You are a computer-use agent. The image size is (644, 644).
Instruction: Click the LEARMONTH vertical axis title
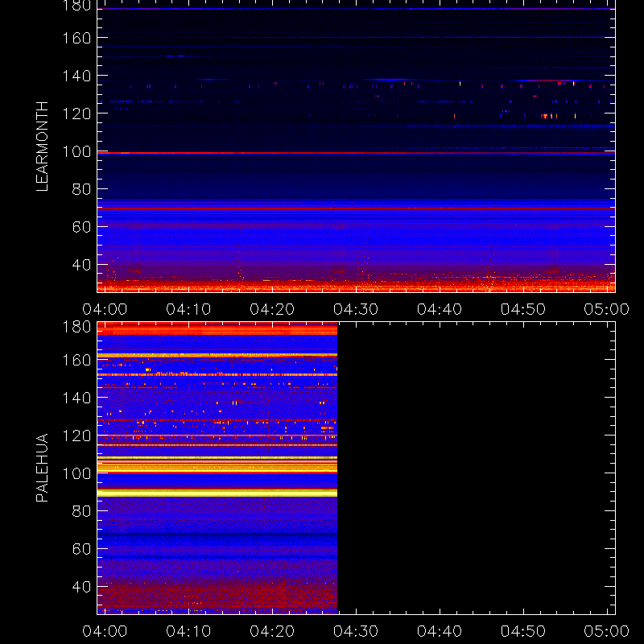click(x=42, y=147)
